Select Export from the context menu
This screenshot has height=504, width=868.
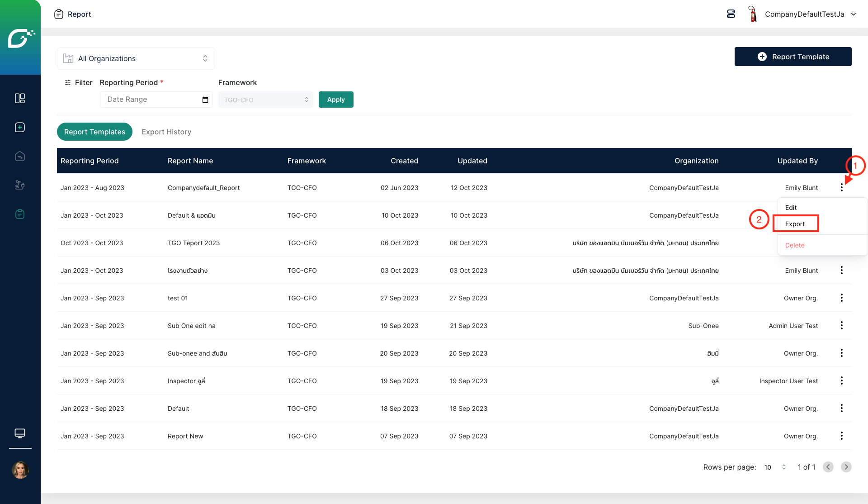795,224
